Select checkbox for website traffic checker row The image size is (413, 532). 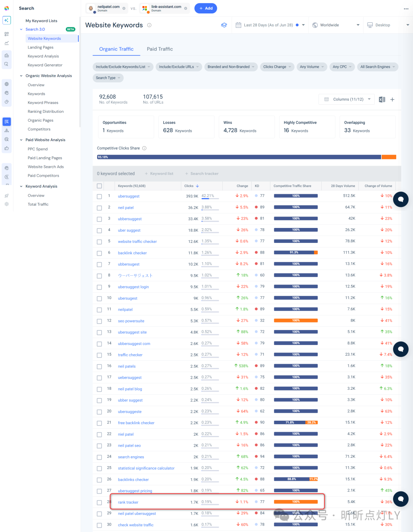99,242
